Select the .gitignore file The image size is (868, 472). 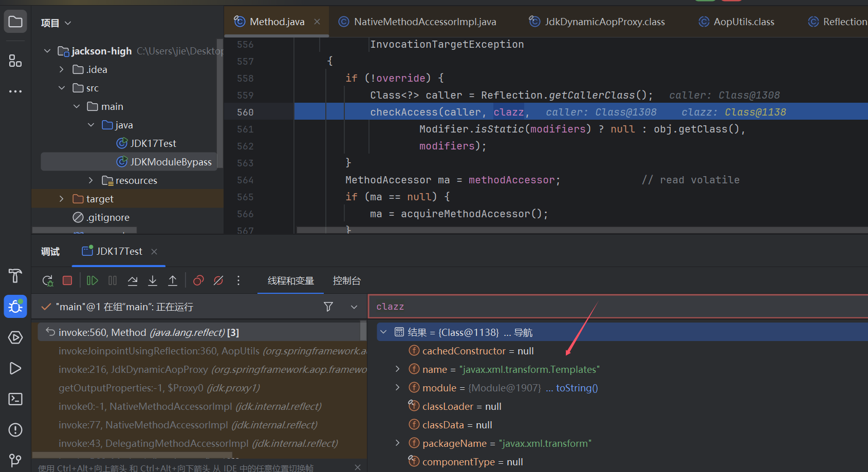pyautogui.click(x=101, y=217)
